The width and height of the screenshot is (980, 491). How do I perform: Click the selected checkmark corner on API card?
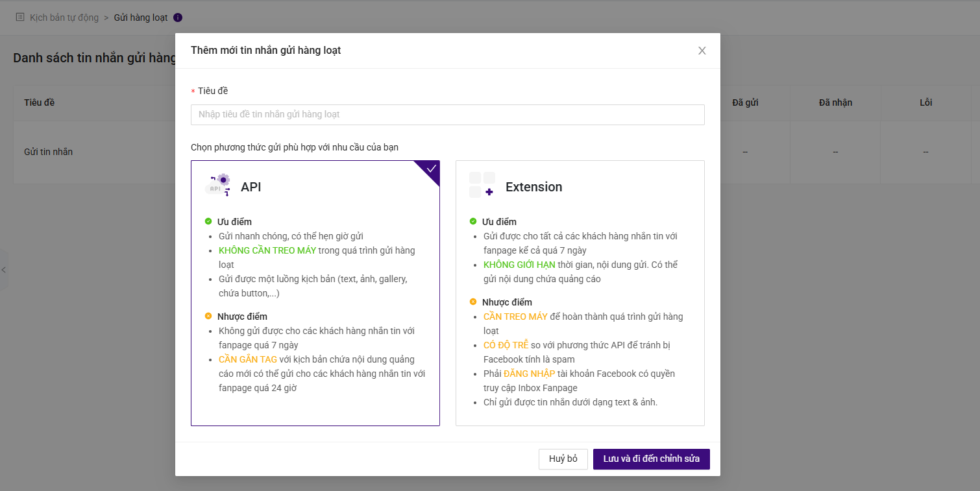(x=431, y=169)
